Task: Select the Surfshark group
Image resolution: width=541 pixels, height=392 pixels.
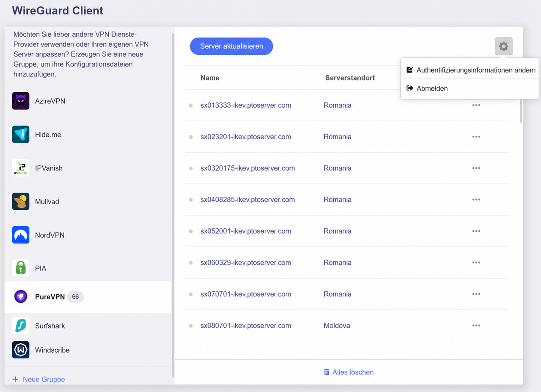Action: click(x=88, y=326)
